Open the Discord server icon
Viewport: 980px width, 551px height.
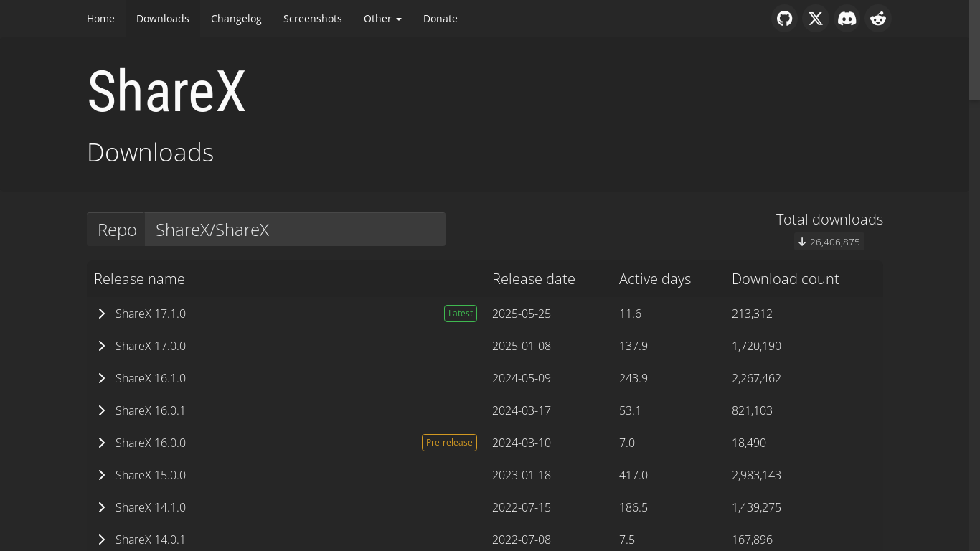pos(847,19)
